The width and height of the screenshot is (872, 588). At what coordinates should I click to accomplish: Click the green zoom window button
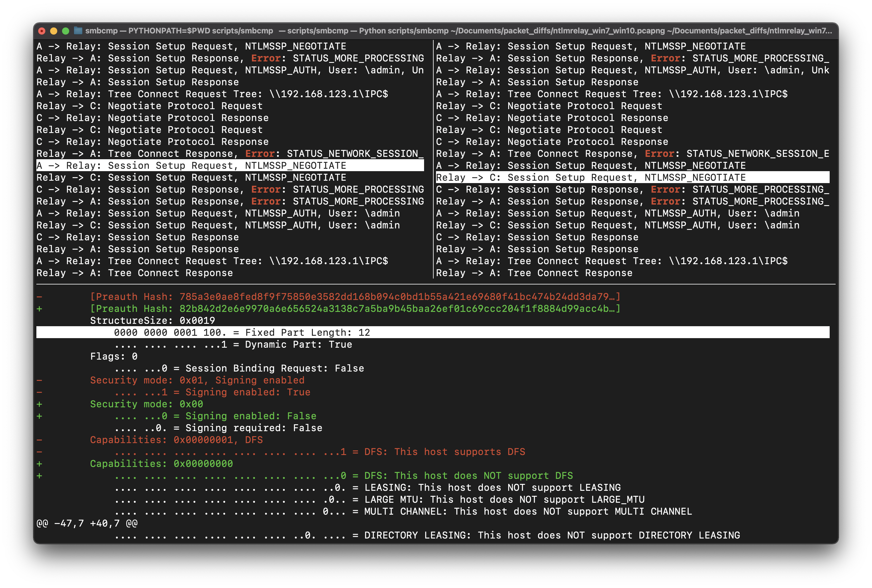[66, 31]
